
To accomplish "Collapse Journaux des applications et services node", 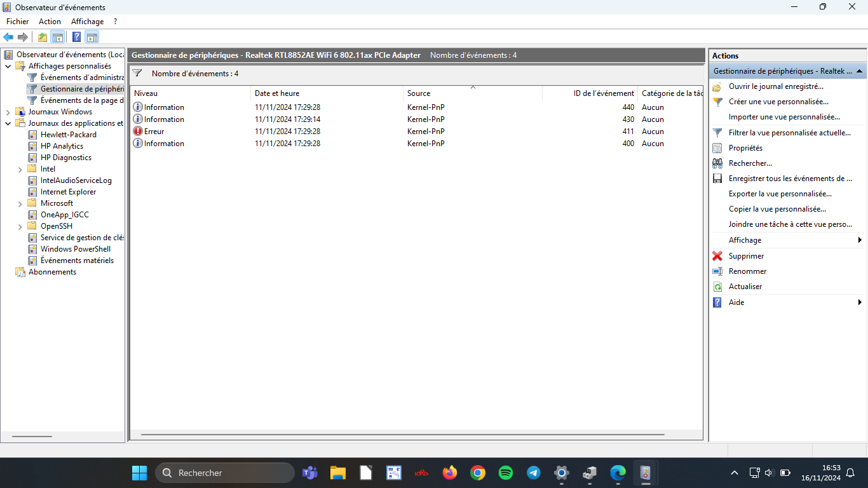I will click(x=8, y=123).
